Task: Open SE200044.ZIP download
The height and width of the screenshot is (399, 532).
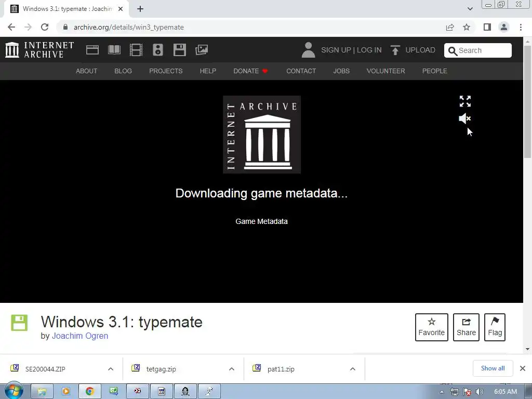Action: pos(46,369)
